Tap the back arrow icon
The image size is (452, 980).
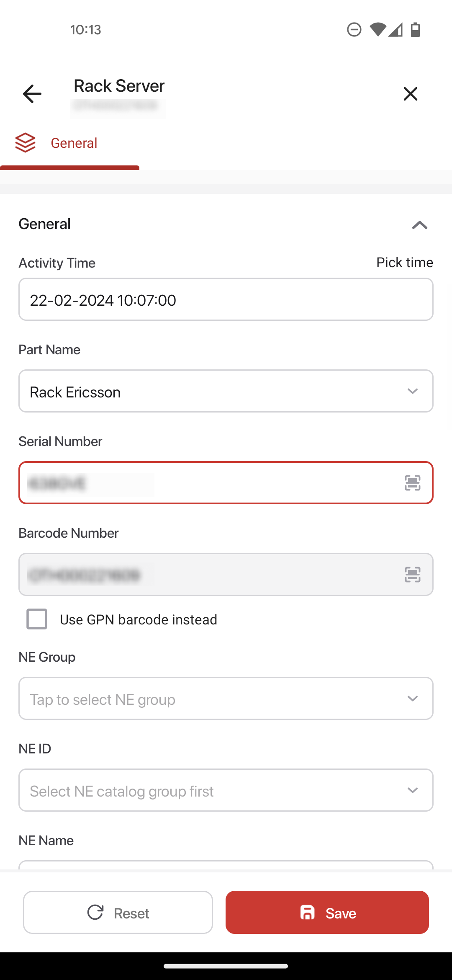[32, 93]
